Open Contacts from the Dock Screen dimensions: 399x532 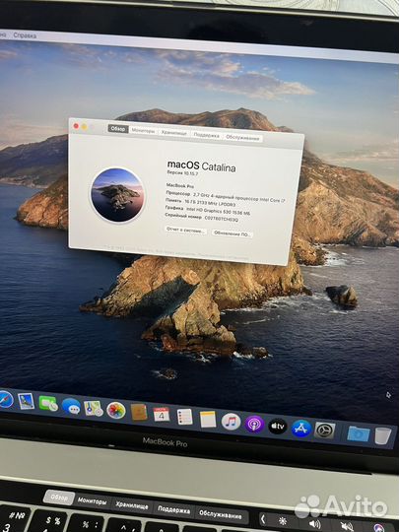pyautogui.click(x=139, y=412)
